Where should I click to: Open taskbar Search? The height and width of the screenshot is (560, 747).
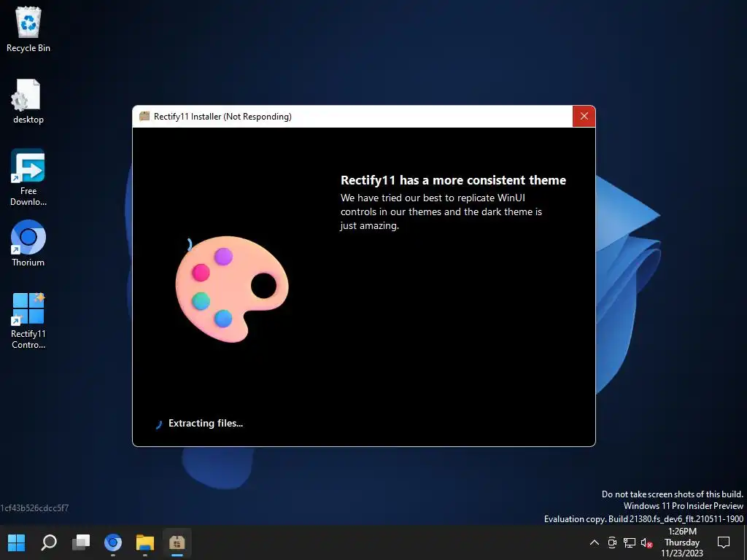point(49,542)
